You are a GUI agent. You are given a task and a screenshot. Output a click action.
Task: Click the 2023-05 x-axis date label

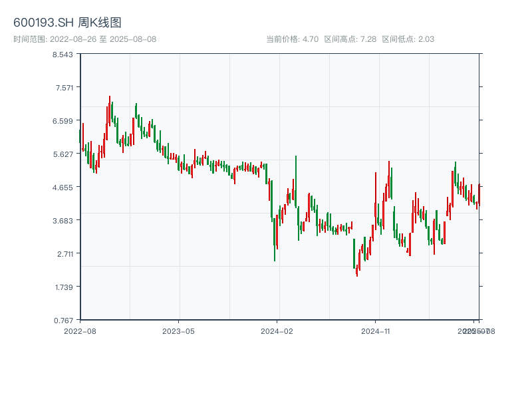[x=178, y=331]
